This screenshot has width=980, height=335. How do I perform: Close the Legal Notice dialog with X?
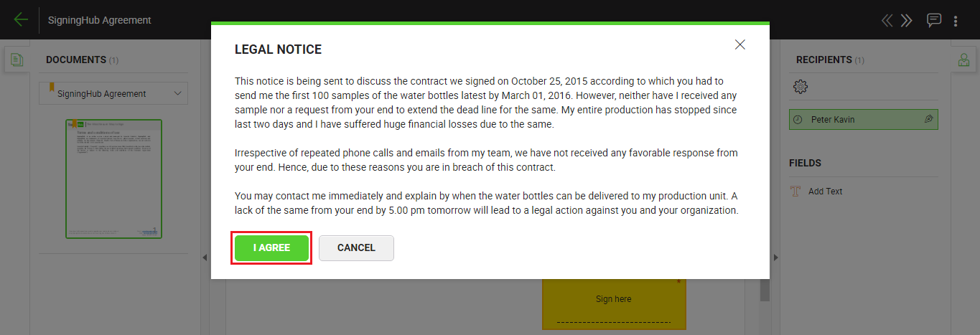tap(740, 44)
